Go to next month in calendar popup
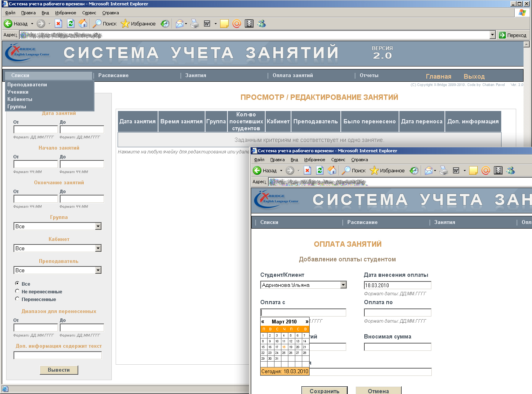 tap(307, 322)
